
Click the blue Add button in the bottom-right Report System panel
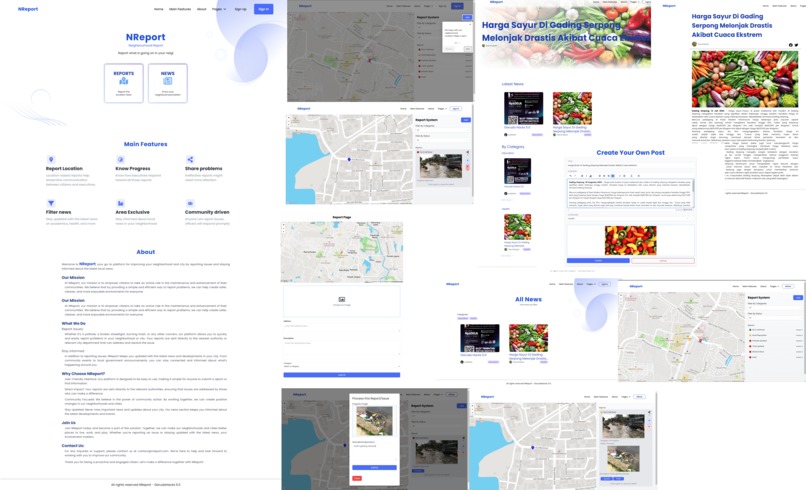coord(798,297)
